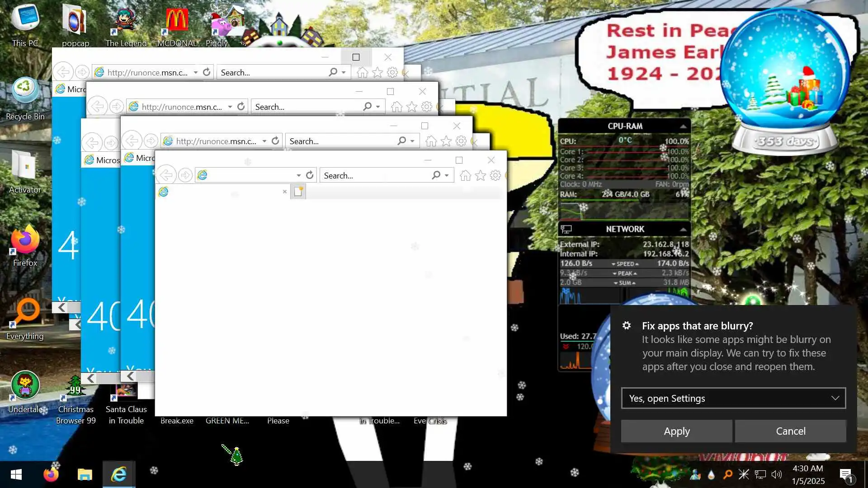Open new tab button in front IE window
Viewport: 868px width, 488px height.
(x=298, y=192)
